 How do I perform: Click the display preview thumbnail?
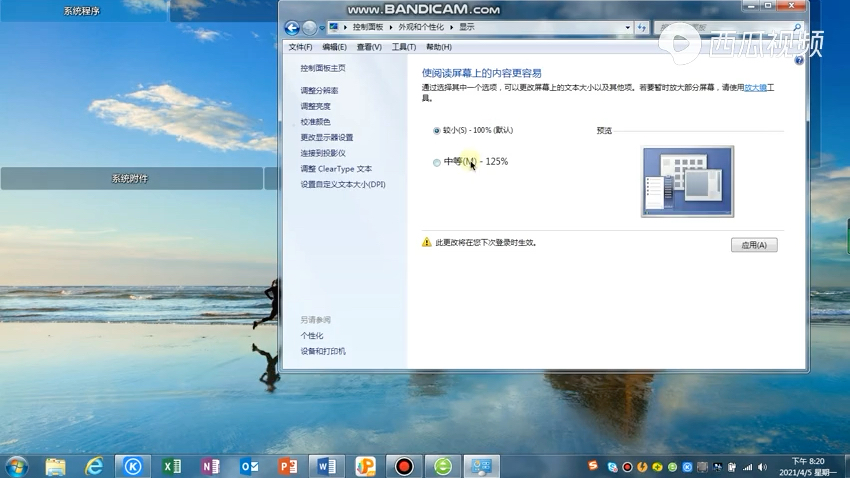coord(687,182)
